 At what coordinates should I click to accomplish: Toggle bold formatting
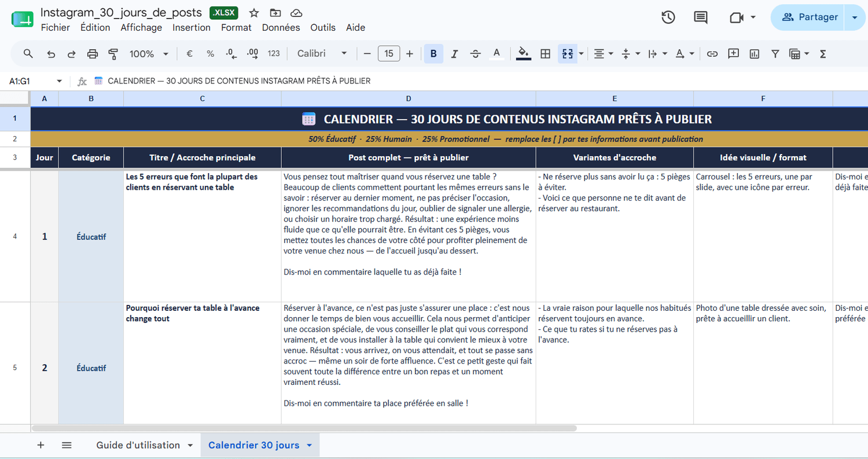tap(433, 54)
